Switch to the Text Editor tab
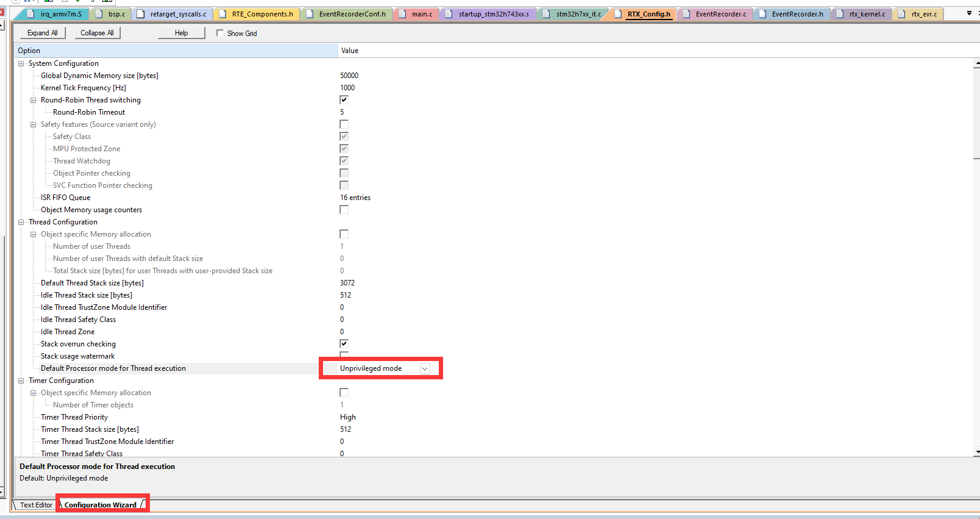Viewport: 980px width, 519px height. 36,505
